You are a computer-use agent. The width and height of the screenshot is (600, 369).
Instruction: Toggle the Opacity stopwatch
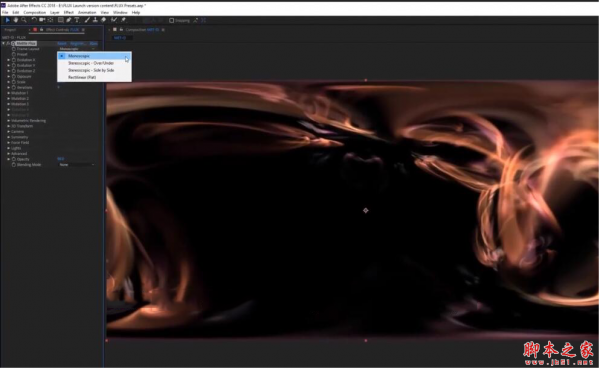point(14,159)
